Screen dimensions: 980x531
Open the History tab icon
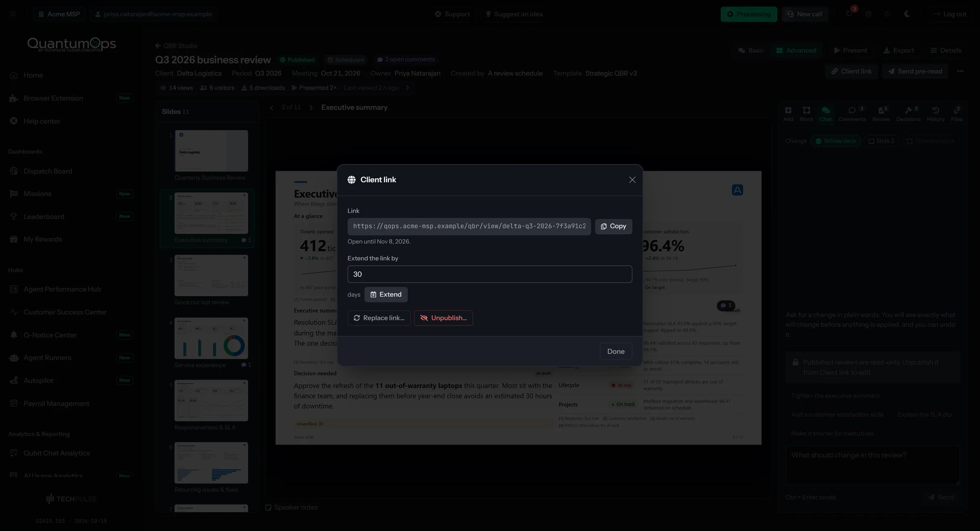935,114
